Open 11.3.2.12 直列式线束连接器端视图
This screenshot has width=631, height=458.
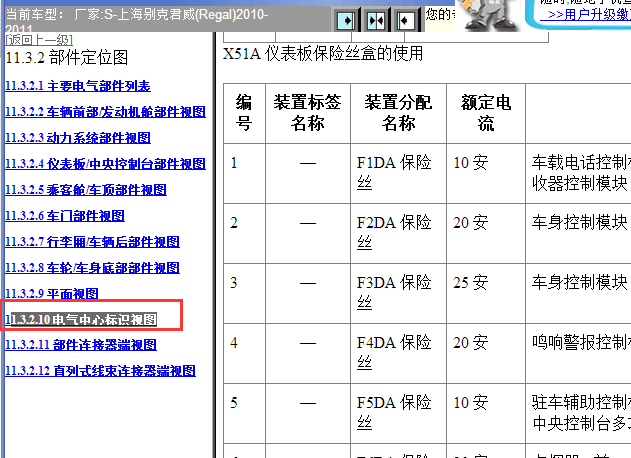(100, 371)
